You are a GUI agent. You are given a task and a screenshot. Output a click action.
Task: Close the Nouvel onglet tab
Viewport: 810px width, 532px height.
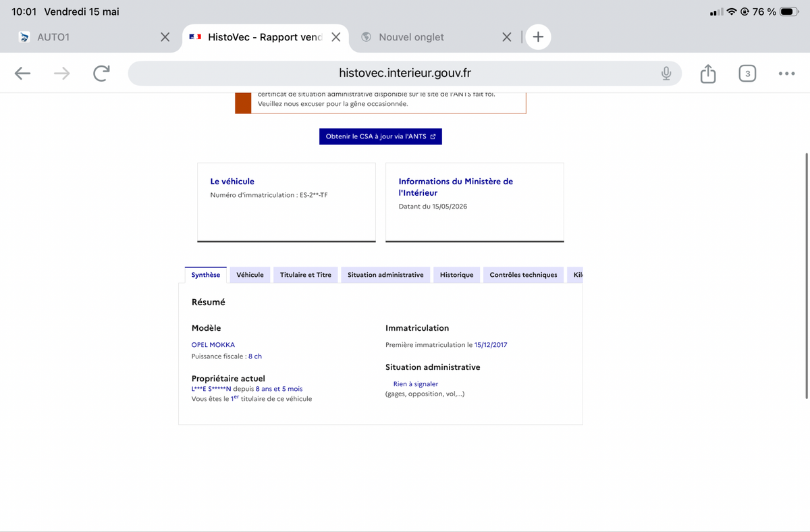click(507, 37)
